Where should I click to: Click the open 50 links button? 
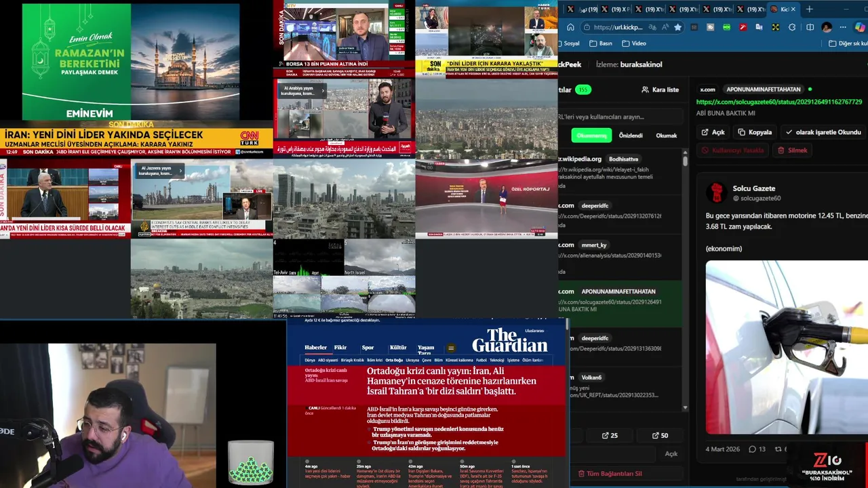[660, 435]
